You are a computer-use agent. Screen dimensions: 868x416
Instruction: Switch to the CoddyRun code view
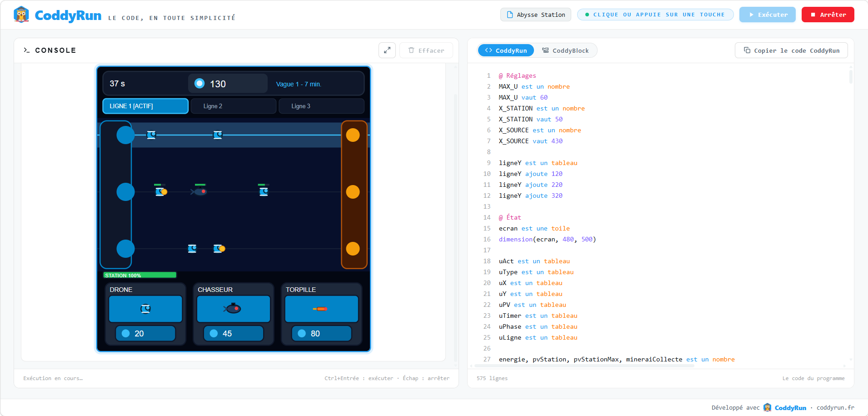(x=506, y=50)
